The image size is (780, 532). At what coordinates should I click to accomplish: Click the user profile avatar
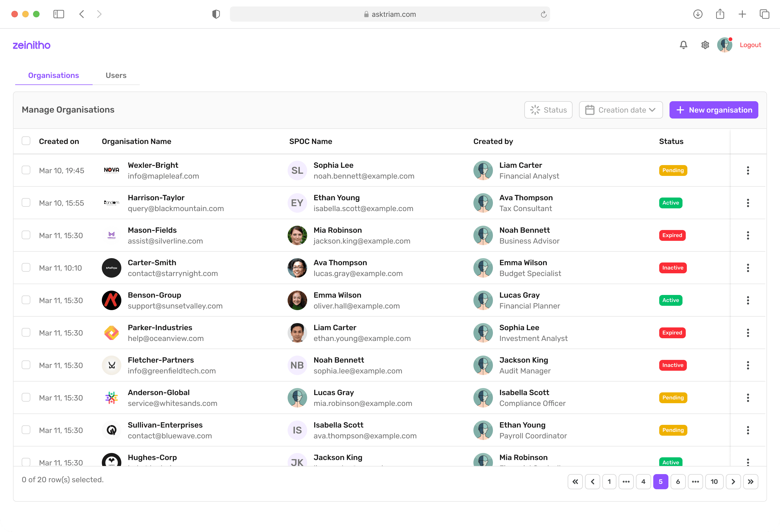(x=724, y=45)
